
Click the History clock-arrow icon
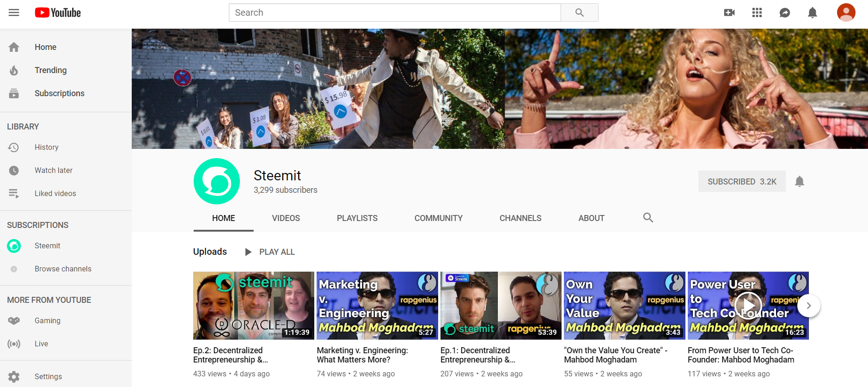coord(14,147)
